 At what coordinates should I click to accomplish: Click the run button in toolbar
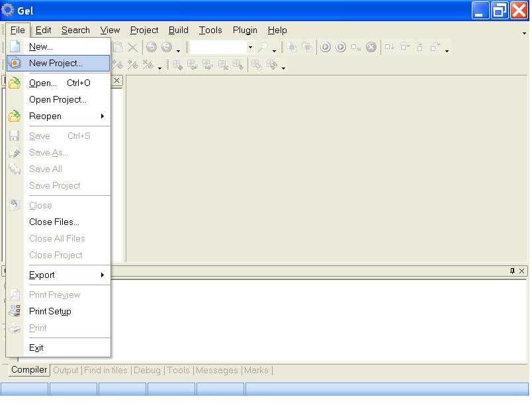(341, 47)
